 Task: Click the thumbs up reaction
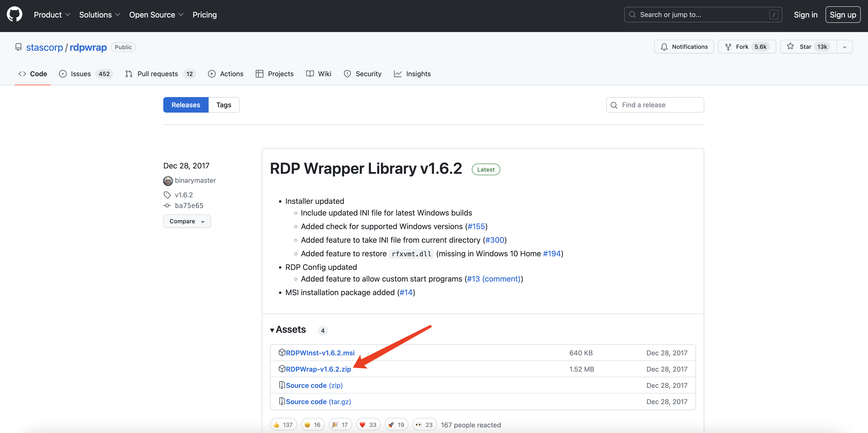pos(283,425)
